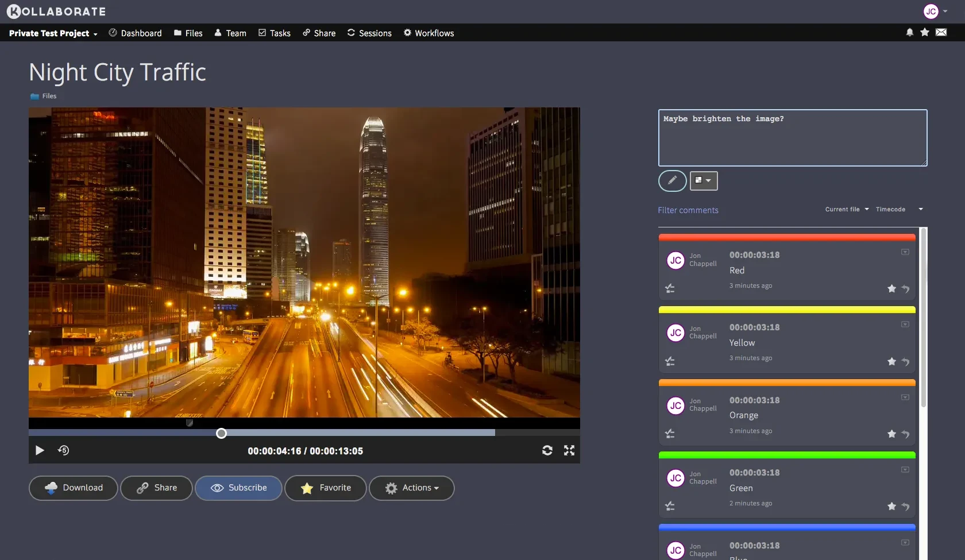Open the Workflows menu item
The image size is (965, 560).
[x=429, y=33]
